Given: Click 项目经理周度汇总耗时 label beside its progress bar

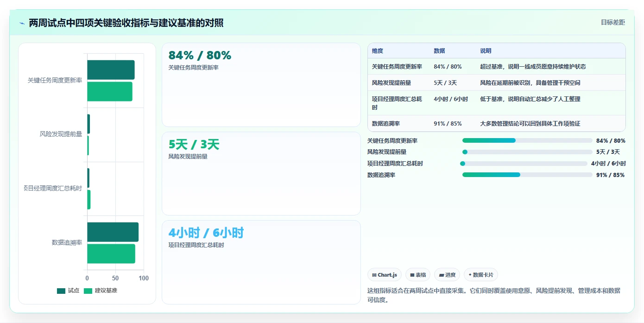Looking at the screenshot, I should 395,164.
